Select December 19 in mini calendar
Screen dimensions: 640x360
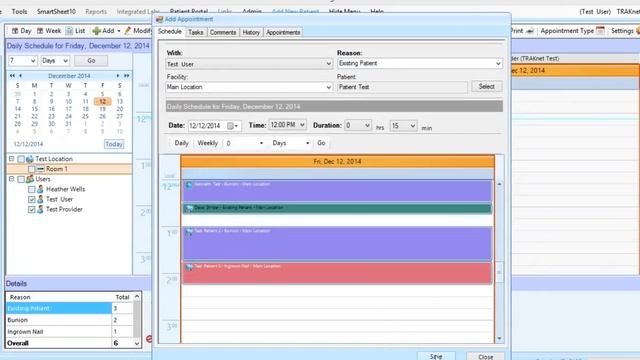tap(102, 109)
